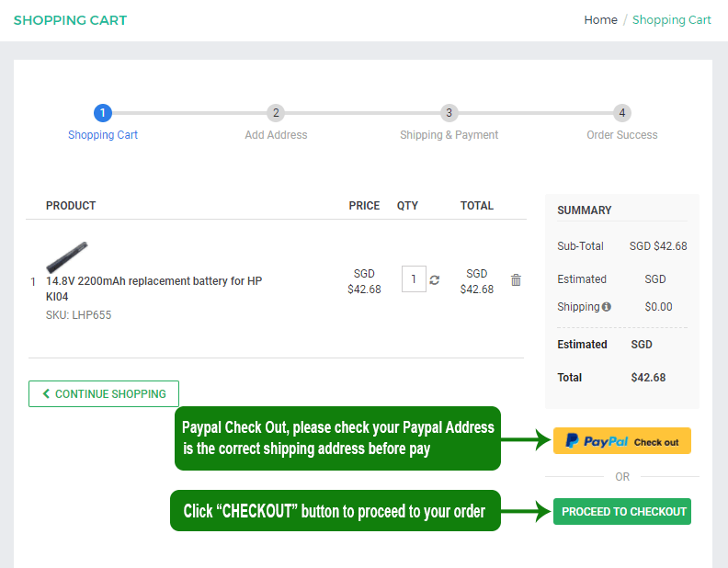Select the Shipping & Payment step label
This screenshot has height=568, width=728.
[449, 135]
